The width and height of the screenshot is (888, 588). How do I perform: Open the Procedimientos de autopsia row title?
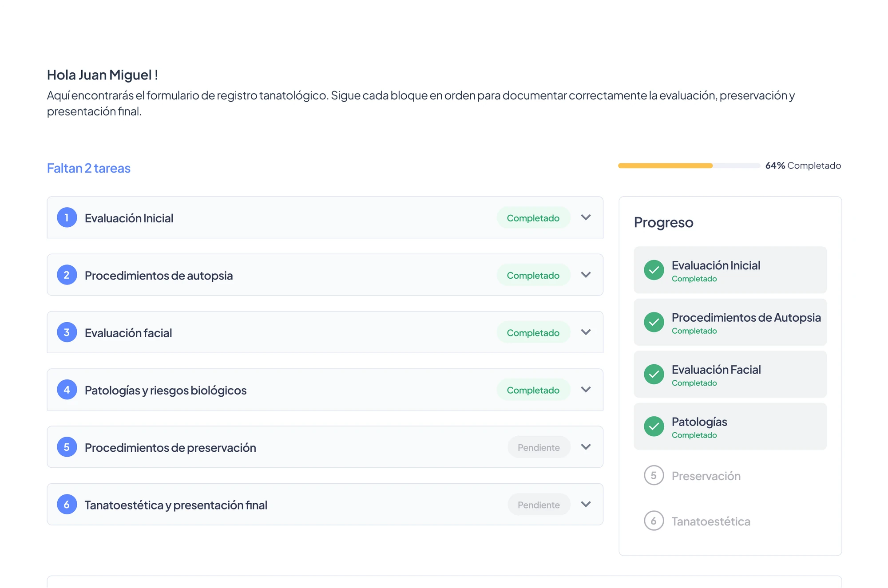(x=159, y=275)
